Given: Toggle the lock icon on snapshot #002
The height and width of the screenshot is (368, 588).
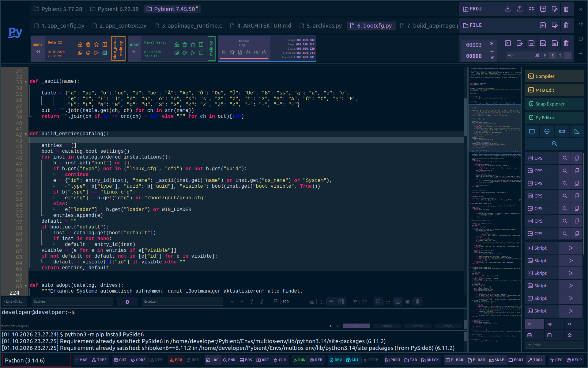Looking at the screenshot, I should point(177,44).
